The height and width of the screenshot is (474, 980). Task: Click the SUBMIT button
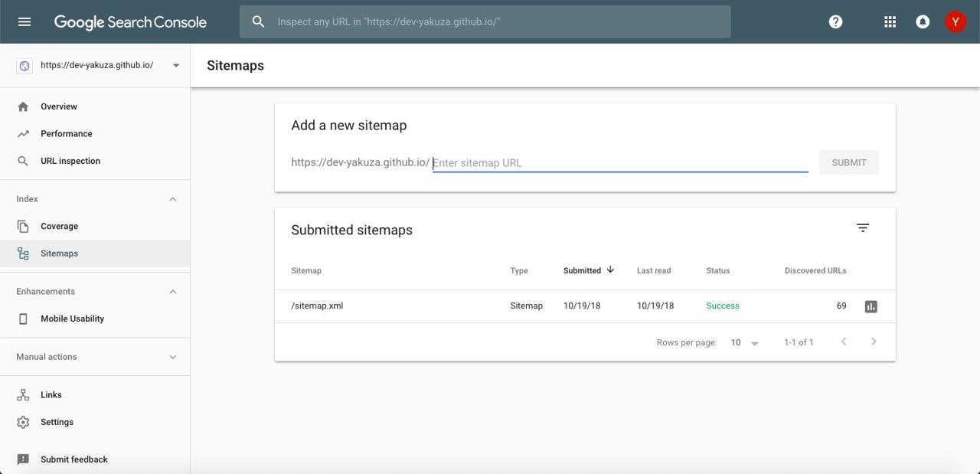849,162
